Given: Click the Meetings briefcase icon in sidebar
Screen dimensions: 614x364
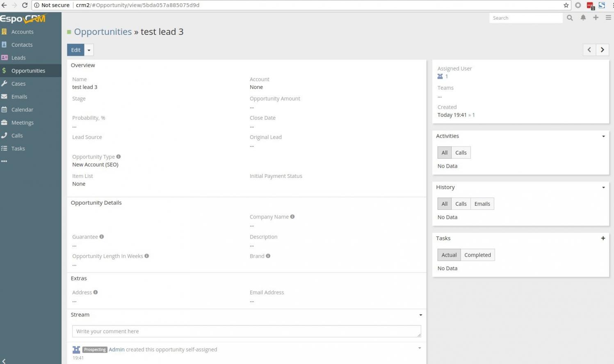Looking at the screenshot, I should pyautogui.click(x=4, y=123).
